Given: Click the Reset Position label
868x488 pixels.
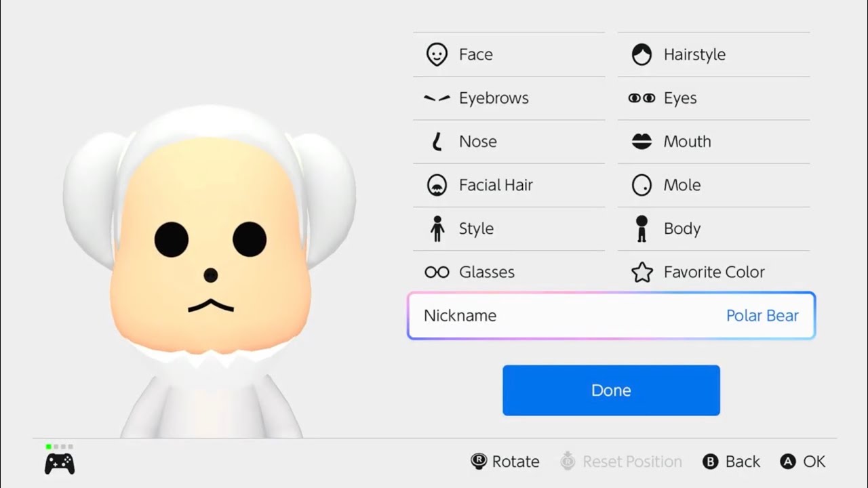Looking at the screenshot, I should click(x=632, y=462).
